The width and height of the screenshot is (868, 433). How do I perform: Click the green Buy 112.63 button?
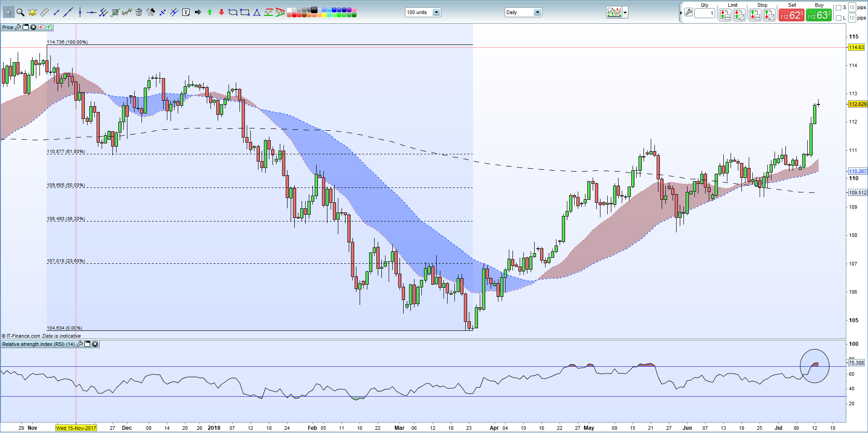(819, 15)
